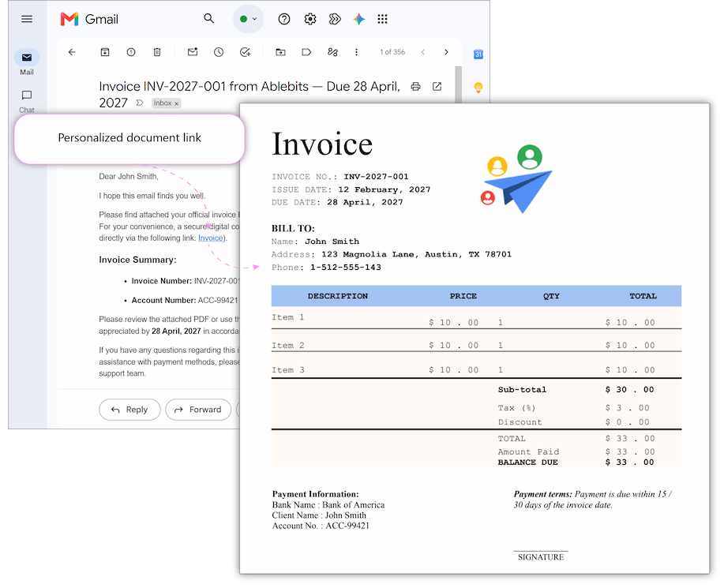The height and width of the screenshot is (588, 724).
Task: Open the Invoice hyperlink in the email
Action: click(211, 238)
